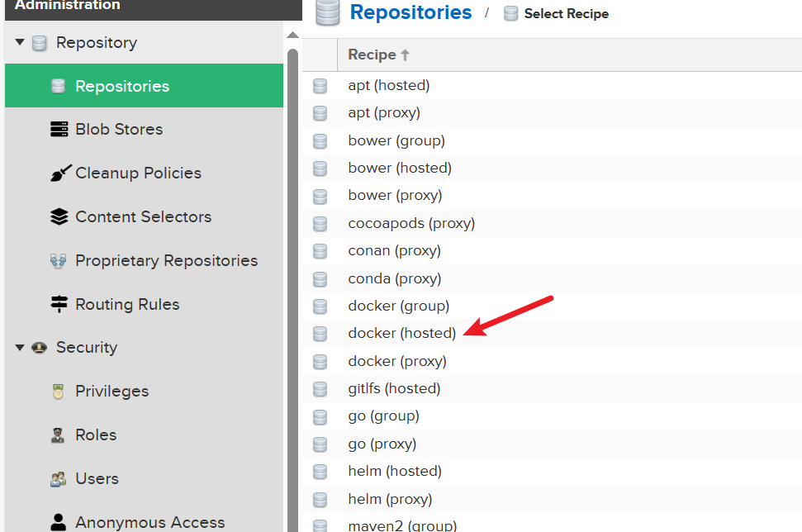802x532 pixels.
Task: Click the Anonymous Access person icon
Action: tap(59, 522)
